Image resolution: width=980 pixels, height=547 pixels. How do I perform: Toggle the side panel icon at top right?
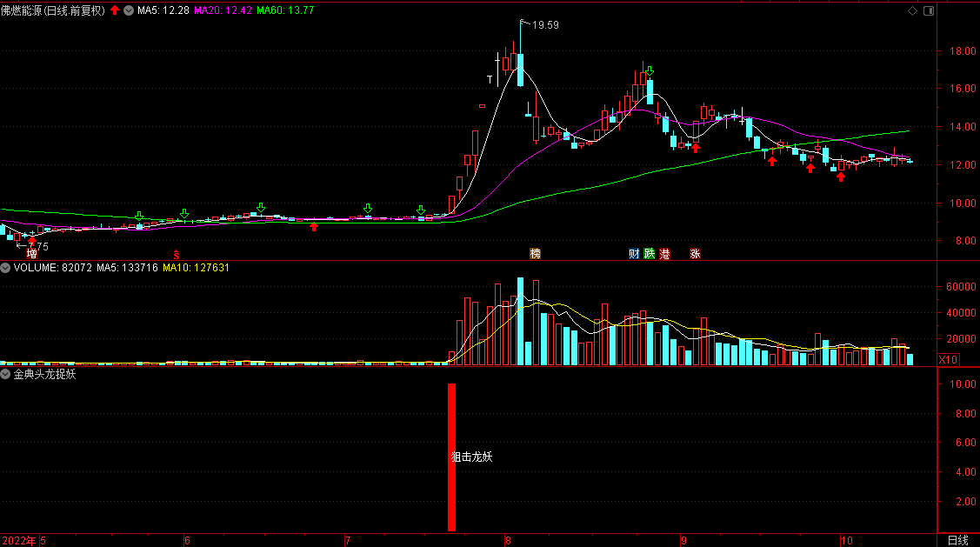tap(929, 10)
